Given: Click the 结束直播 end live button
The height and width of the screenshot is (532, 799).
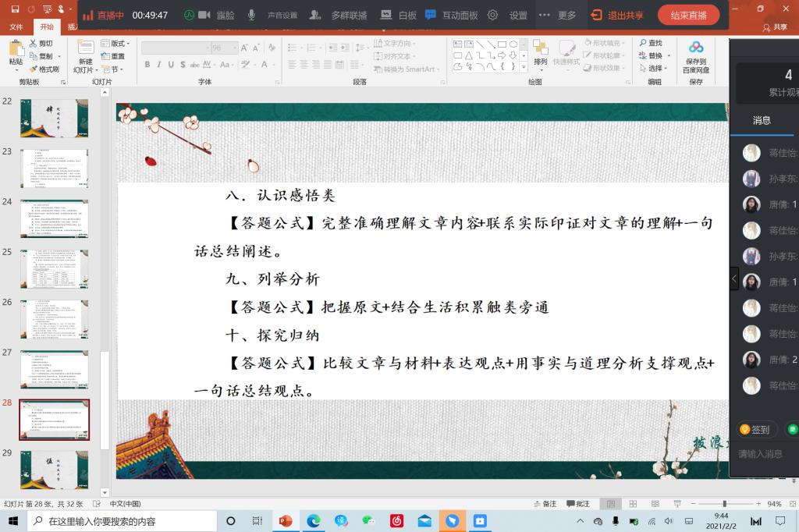Looking at the screenshot, I should pos(688,15).
